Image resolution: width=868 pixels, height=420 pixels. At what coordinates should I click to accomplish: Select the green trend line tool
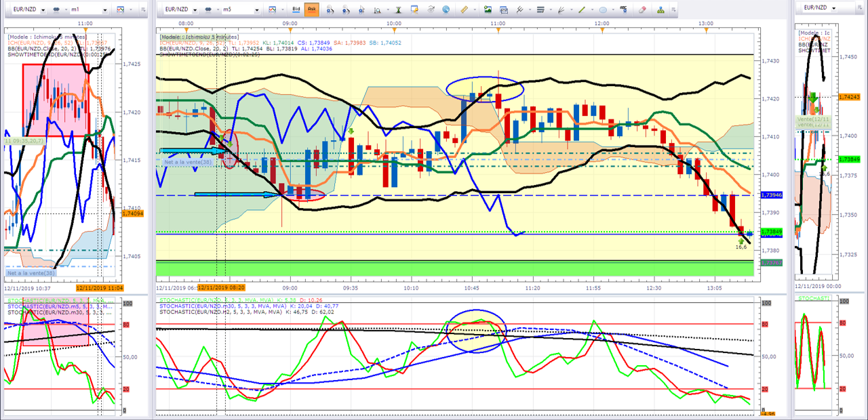coord(582,9)
